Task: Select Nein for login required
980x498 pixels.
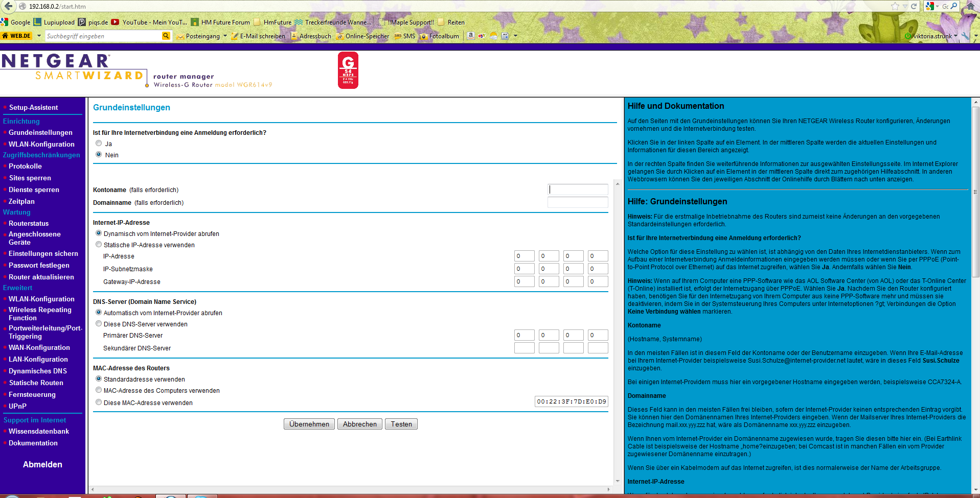Action: click(x=99, y=154)
